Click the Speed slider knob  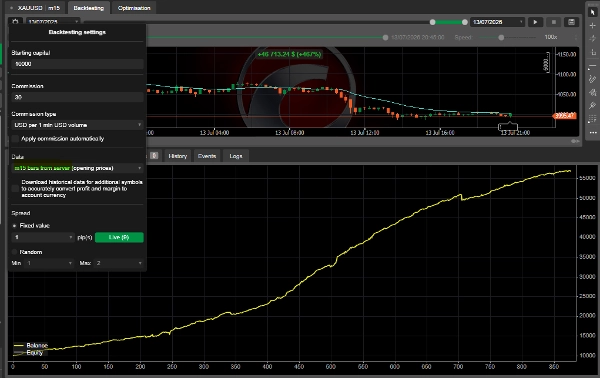501,37
